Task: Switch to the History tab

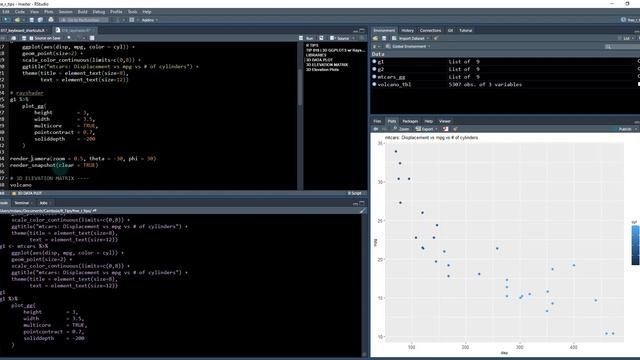Action: point(407,30)
